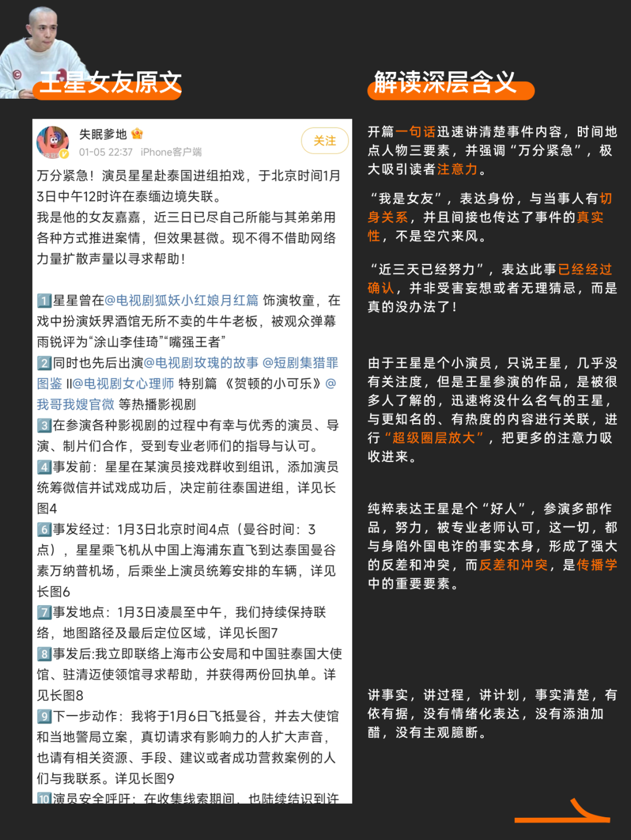Click the post timestamp 01-05 22:37

[x=106, y=152]
